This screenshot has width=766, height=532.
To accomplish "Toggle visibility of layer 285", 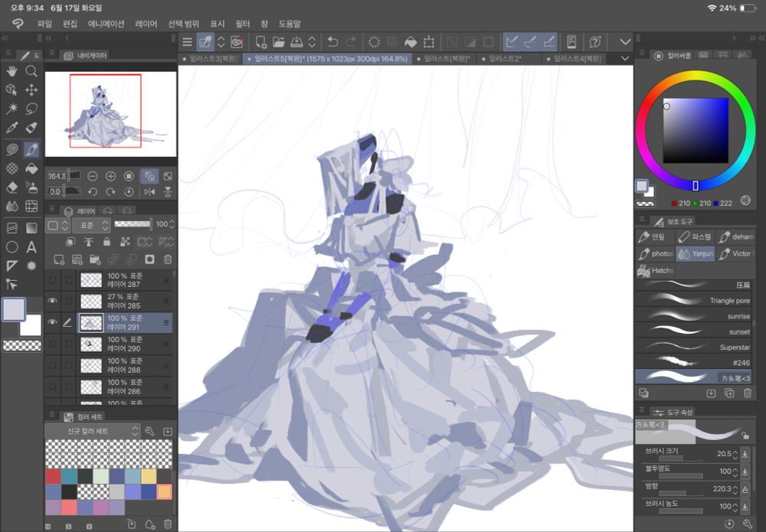I will 52,301.
